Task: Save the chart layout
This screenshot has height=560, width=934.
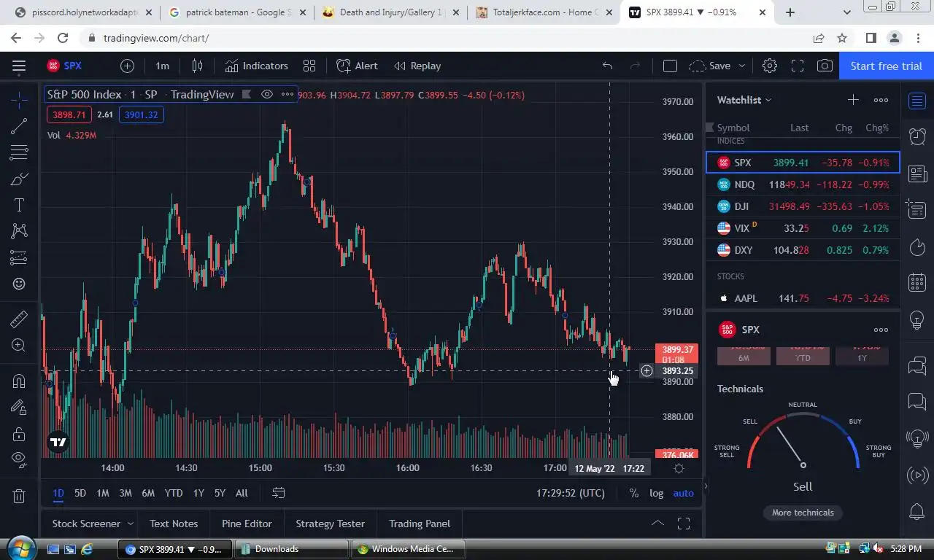Action: point(710,66)
